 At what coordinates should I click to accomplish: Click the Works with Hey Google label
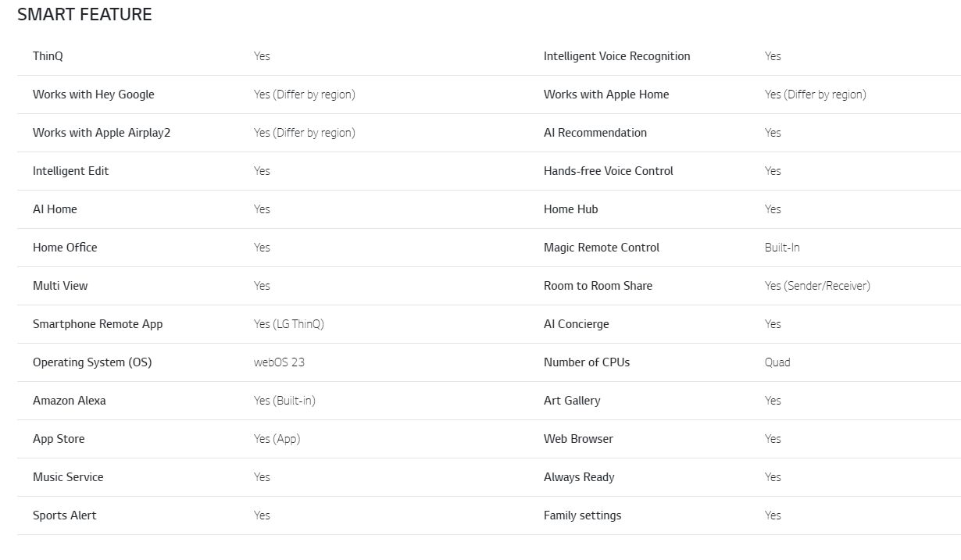[94, 95]
